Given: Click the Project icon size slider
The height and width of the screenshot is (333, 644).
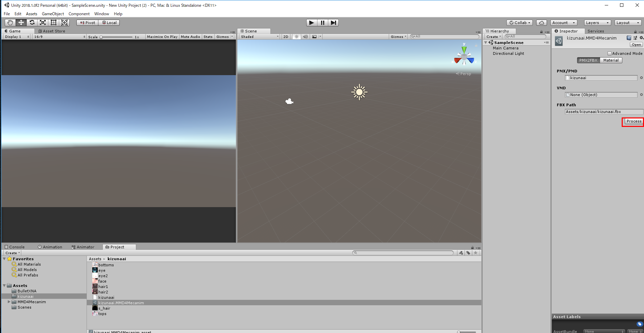Looking at the screenshot, I should click(x=467, y=332).
